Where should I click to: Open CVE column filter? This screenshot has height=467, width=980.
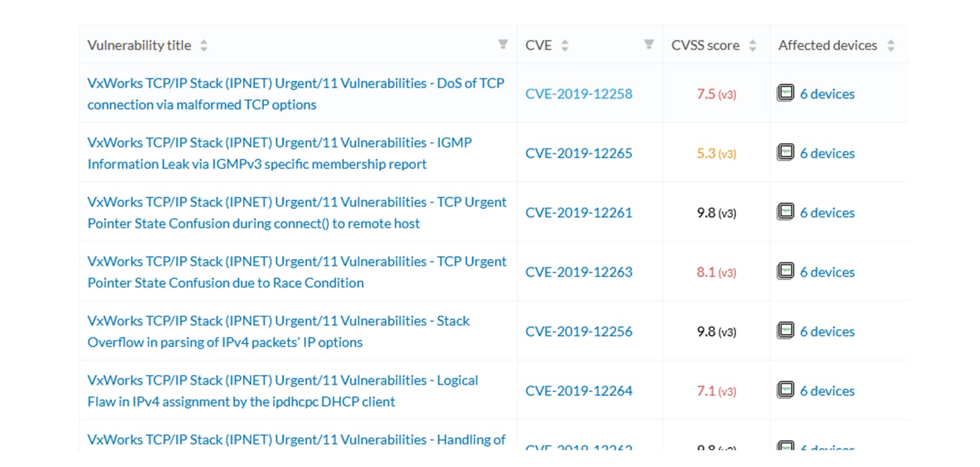[649, 44]
